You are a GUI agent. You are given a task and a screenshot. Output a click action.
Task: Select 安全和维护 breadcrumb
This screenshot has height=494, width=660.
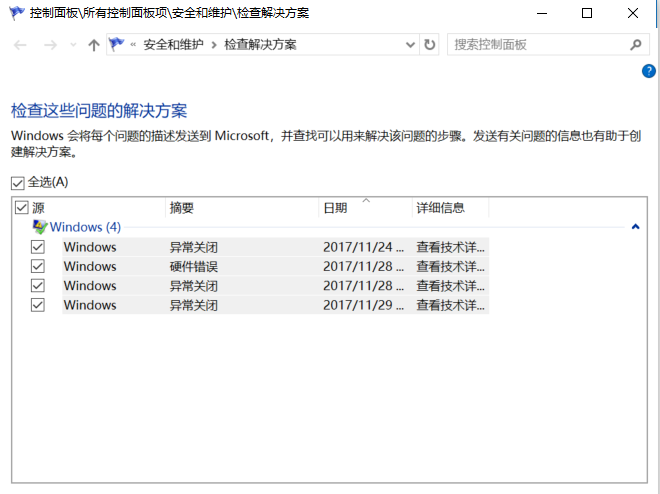click(x=173, y=45)
